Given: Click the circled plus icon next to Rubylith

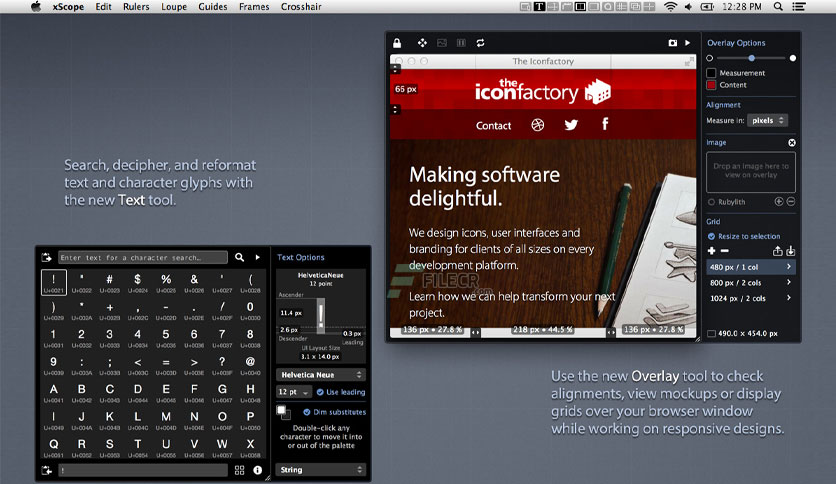Looking at the screenshot, I should coord(779,201).
